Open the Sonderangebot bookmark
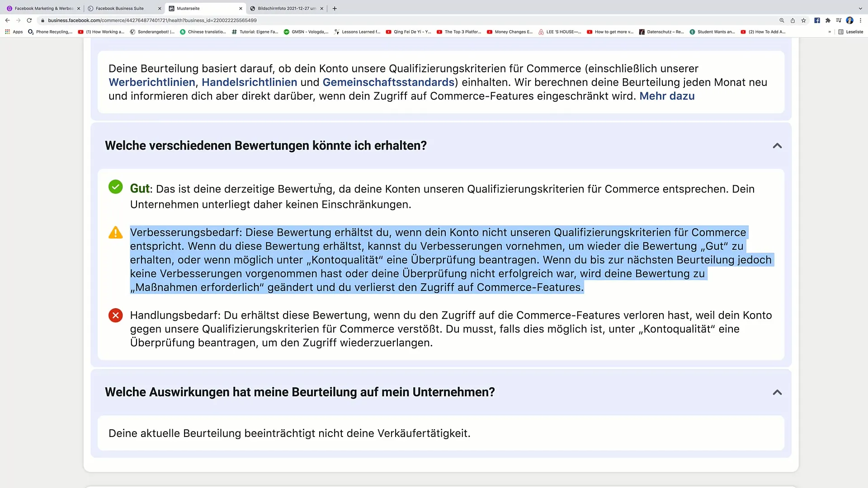This screenshot has height=488, width=868. click(152, 32)
